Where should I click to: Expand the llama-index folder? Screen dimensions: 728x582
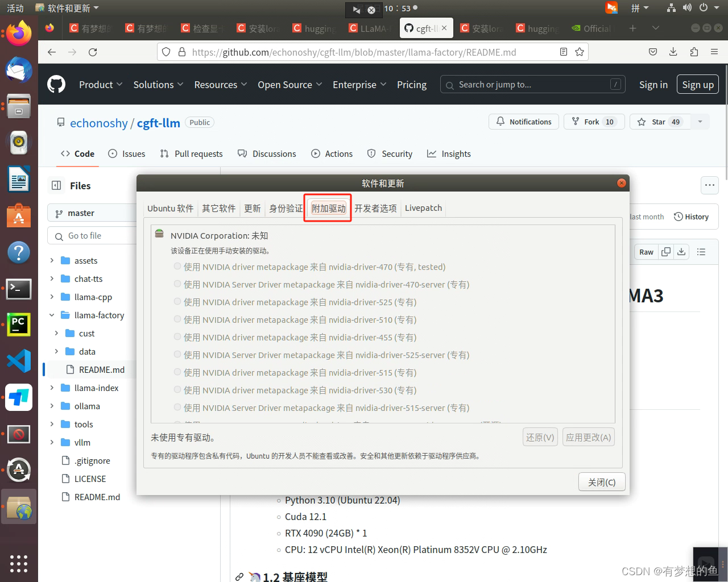click(52, 388)
